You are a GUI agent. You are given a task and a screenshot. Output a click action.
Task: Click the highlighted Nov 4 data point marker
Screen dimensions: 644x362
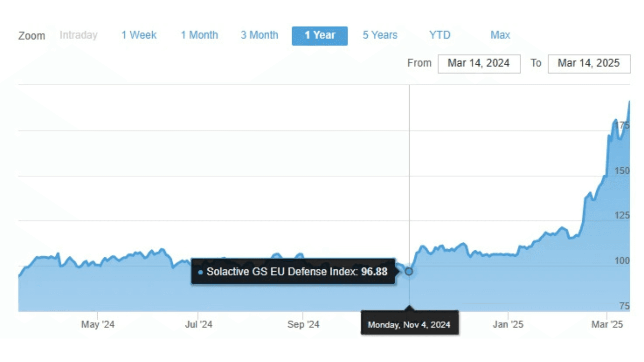click(409, 271)
